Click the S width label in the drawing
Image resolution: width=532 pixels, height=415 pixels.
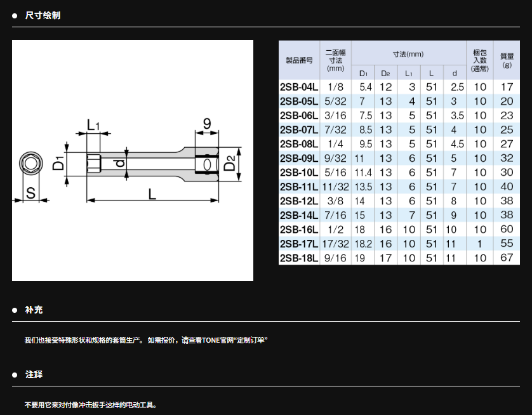(x=30, y=194)
